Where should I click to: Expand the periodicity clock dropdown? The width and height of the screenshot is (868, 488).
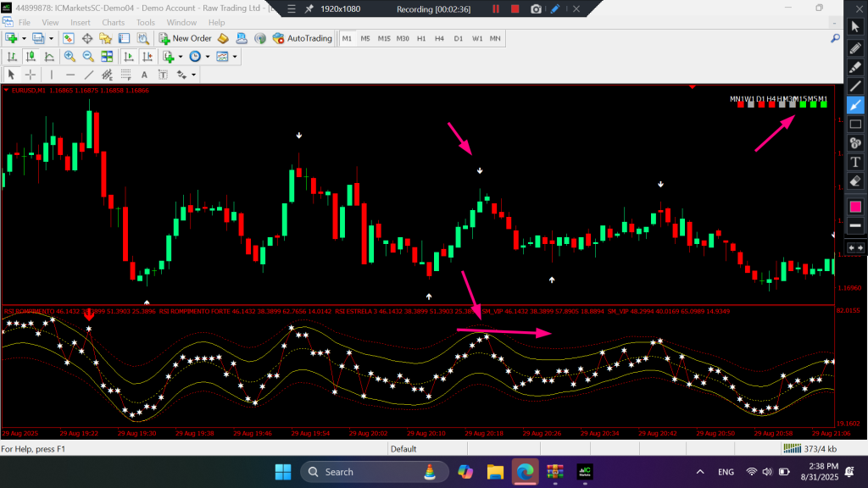pos(209,57)
